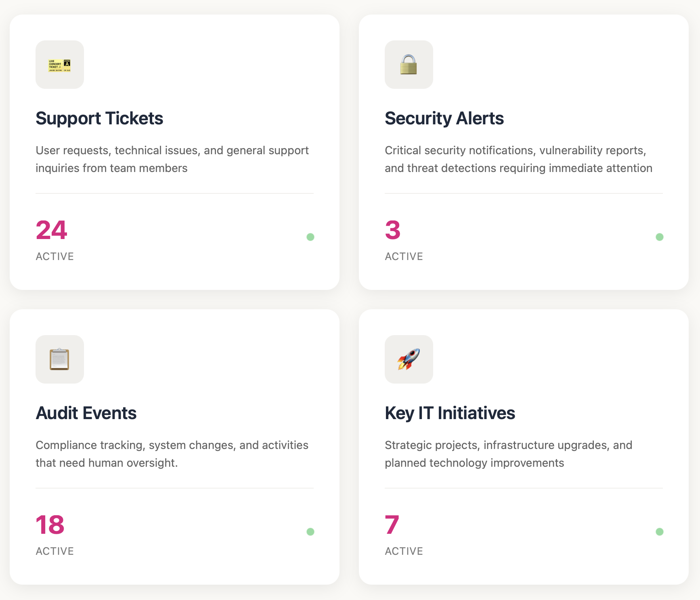This screenshot has height=600, width=700.
Task: Click the clipboard icon on Audit Events card
Action: [x=60, y=359]
